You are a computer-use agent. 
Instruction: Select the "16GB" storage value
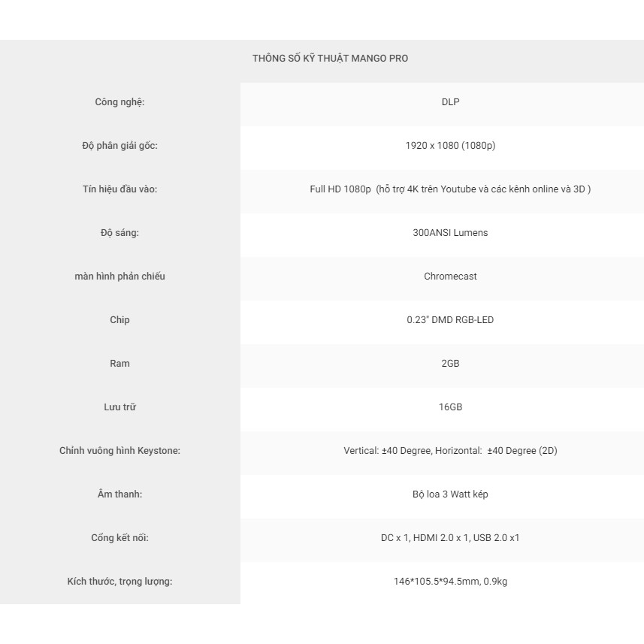click(450, 407)
